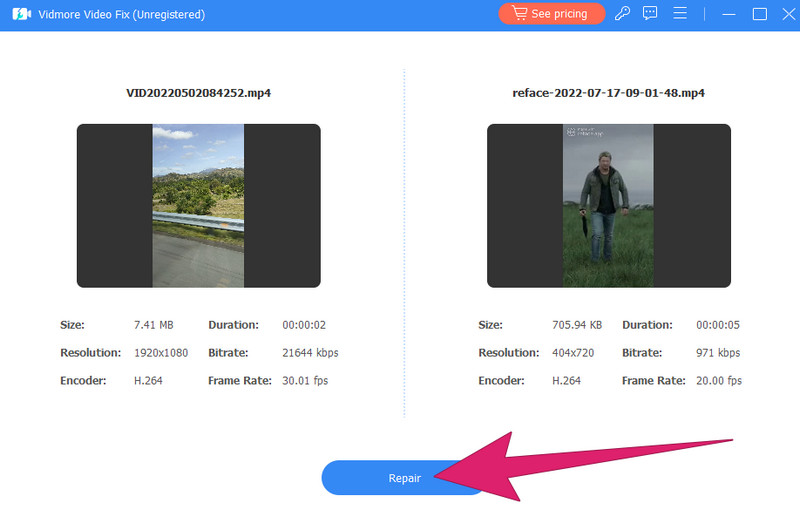
Task: Open registration via the key icon
Action: 622,14
